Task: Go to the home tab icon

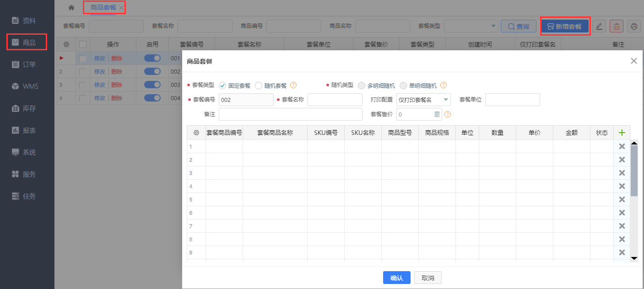Action: point(71,8)
